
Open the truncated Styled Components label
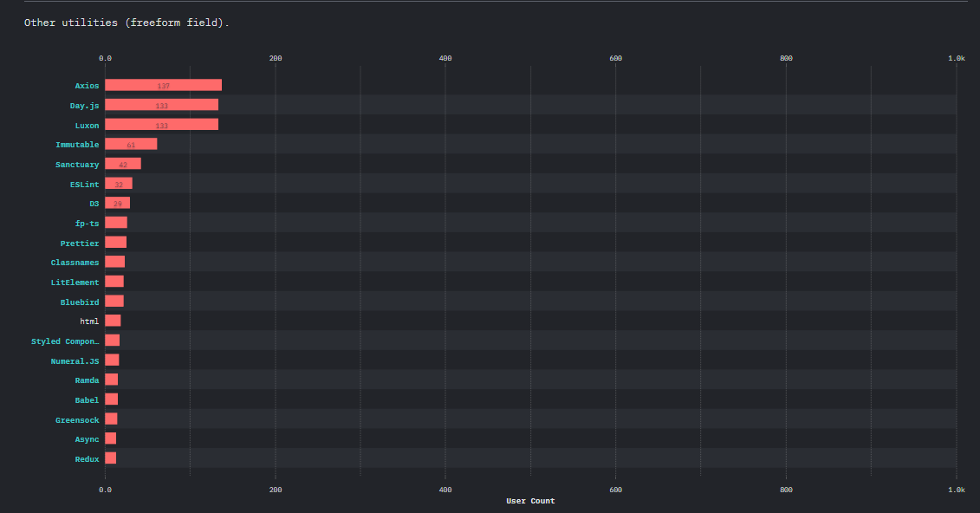(65, 341)
